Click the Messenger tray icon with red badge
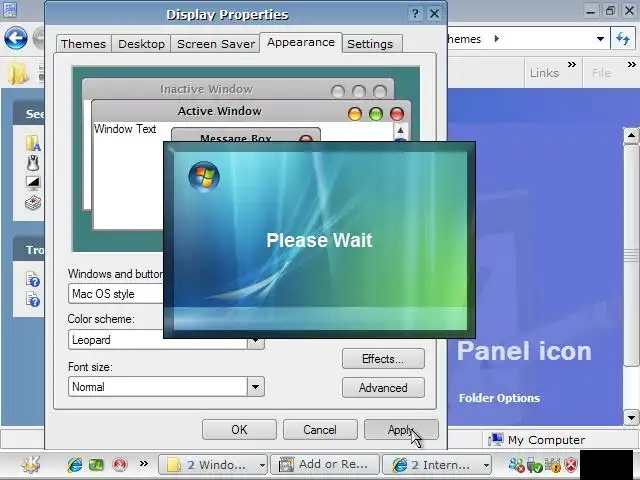The width and height of the screenshot is (640, 480). (517, 464)
